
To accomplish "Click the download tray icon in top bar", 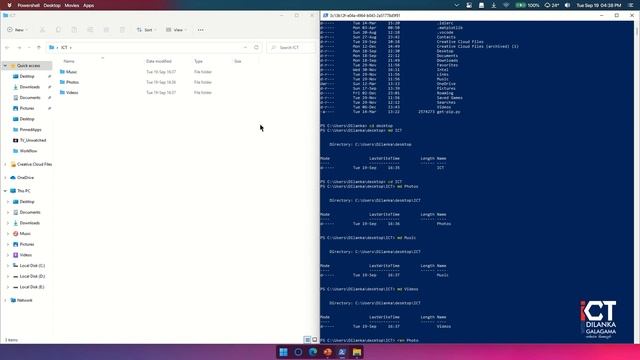I will 493,5.
